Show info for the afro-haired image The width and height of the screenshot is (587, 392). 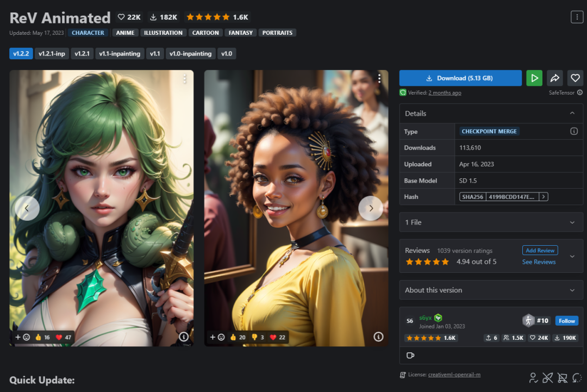[378, 337]
